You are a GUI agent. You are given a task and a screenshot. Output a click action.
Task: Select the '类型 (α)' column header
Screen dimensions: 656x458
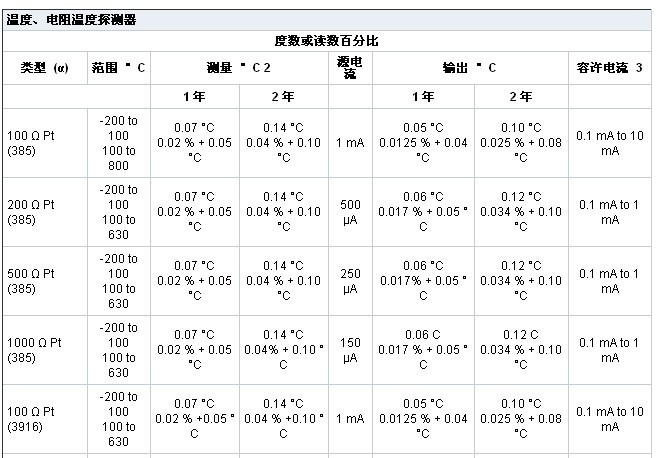[44, 68]
